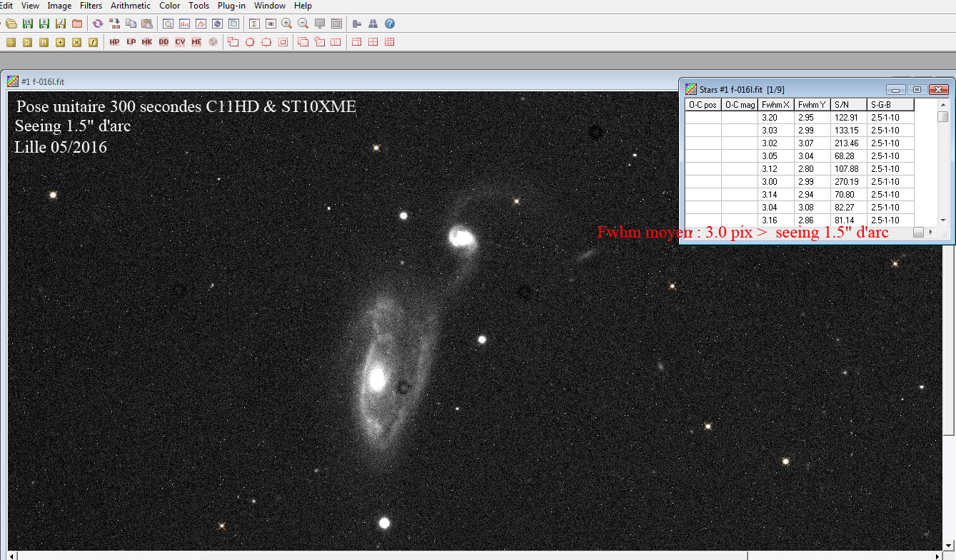Select the Fwhm X cell 3.20
Screen dimensions: 956x560
(777, 118)
